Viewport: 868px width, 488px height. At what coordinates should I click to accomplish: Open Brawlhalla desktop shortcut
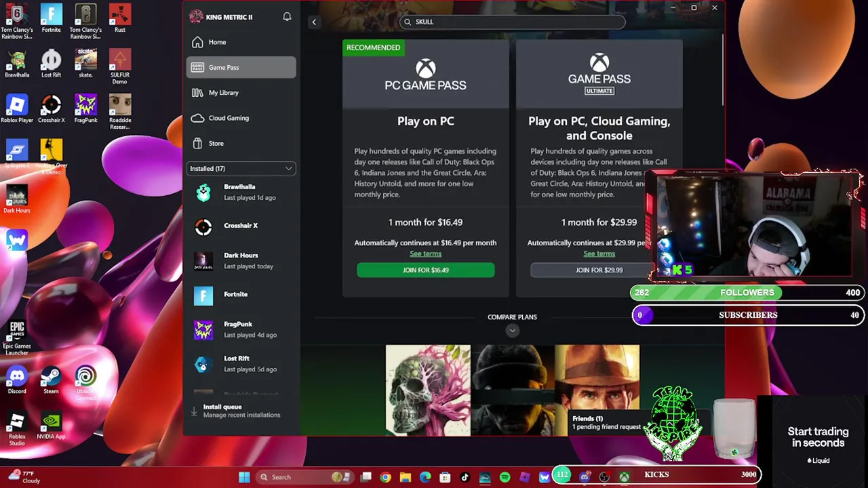coord(17,64)
